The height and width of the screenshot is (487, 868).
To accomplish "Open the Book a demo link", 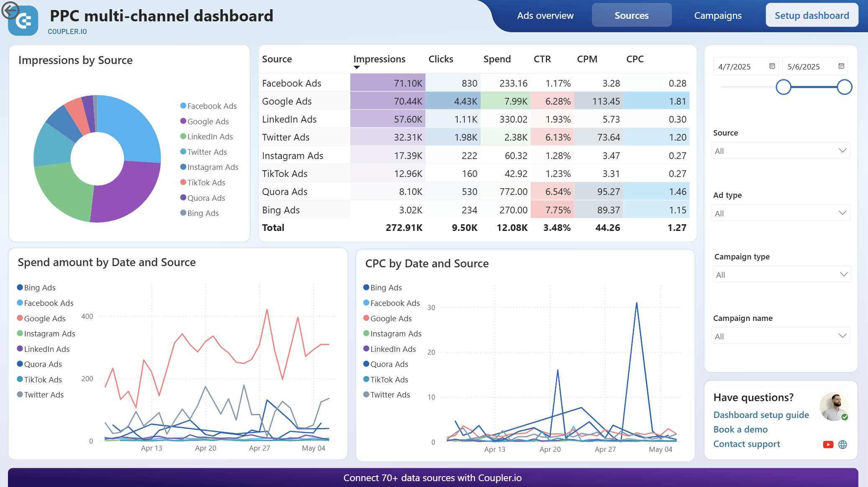I will (x=740, y=429).
